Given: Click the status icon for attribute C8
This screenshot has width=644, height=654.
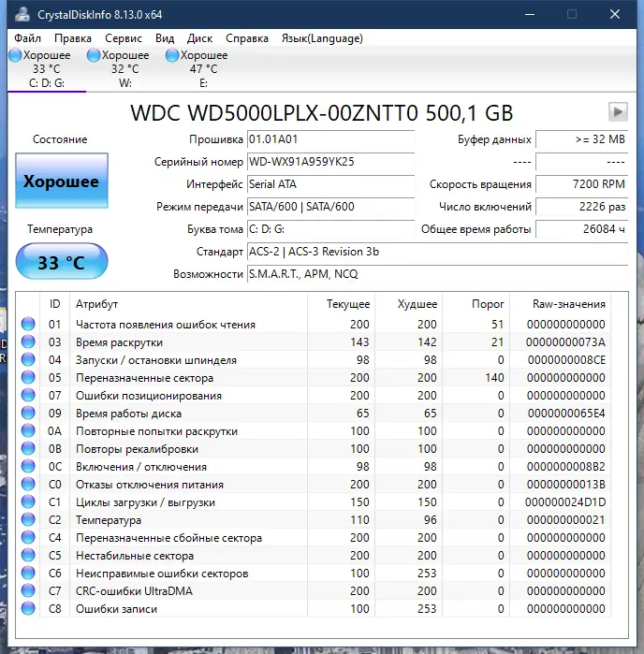Looking at the screenshot, I should pos(28,608).
